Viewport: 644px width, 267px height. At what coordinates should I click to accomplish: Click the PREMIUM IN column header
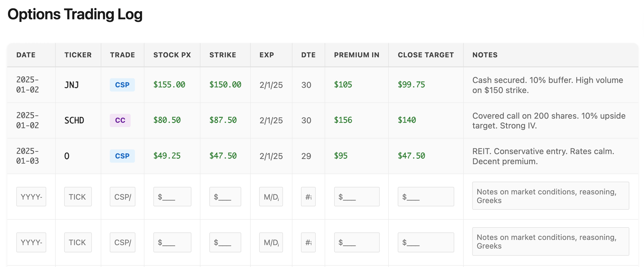[357, 55]
